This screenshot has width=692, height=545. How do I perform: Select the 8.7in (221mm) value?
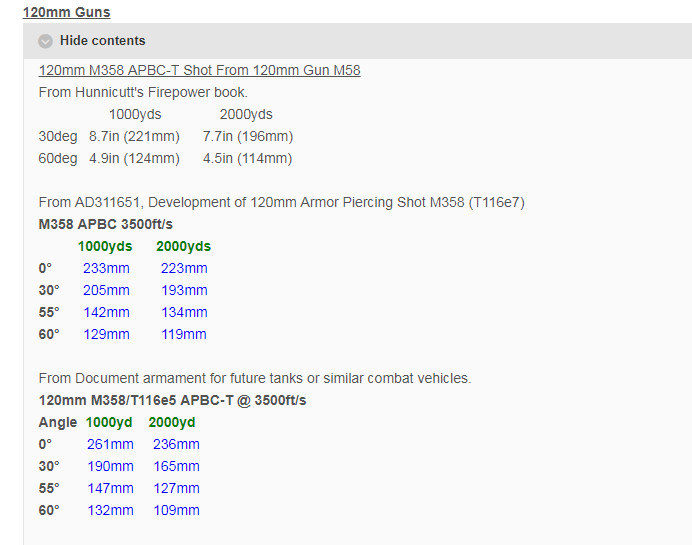tap(134, 136)
